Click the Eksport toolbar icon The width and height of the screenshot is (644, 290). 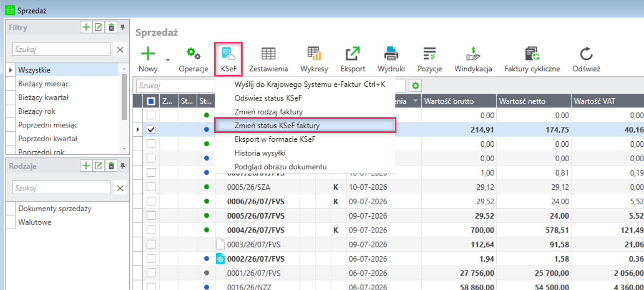353,53
